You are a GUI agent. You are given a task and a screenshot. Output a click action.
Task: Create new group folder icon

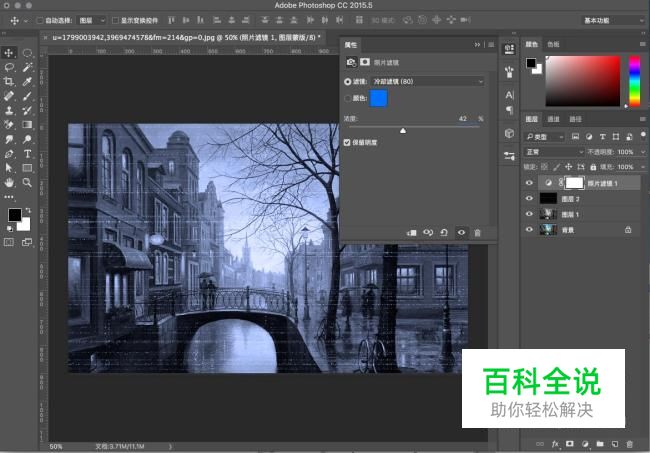coord(600,444)
